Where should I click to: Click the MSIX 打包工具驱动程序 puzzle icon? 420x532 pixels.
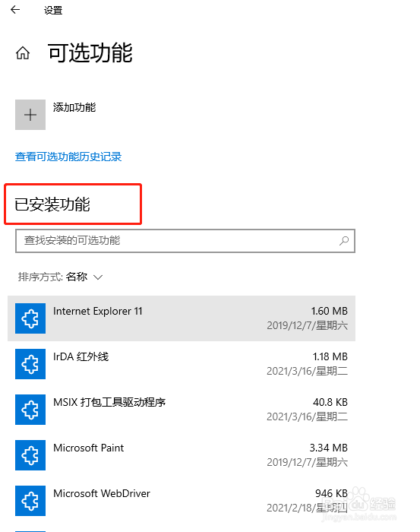(30, 410)
